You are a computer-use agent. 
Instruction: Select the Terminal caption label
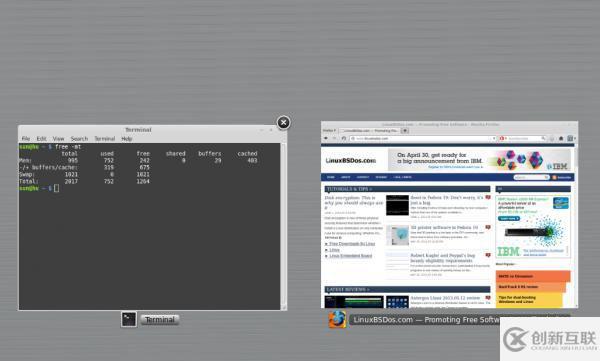tap(160, 320)
